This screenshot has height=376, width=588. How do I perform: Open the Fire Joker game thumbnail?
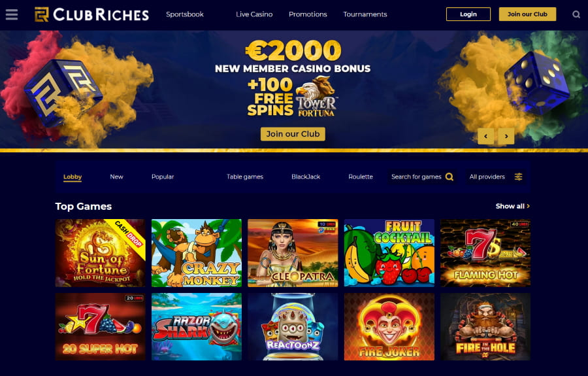[x=389, y=327]
